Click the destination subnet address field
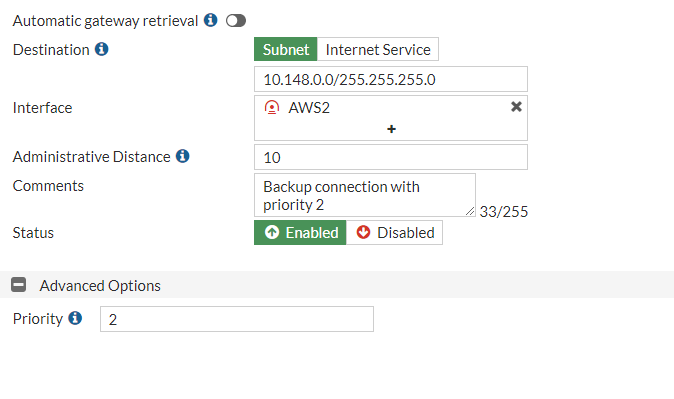The image size is (674, 399). (x=391, y=79)
